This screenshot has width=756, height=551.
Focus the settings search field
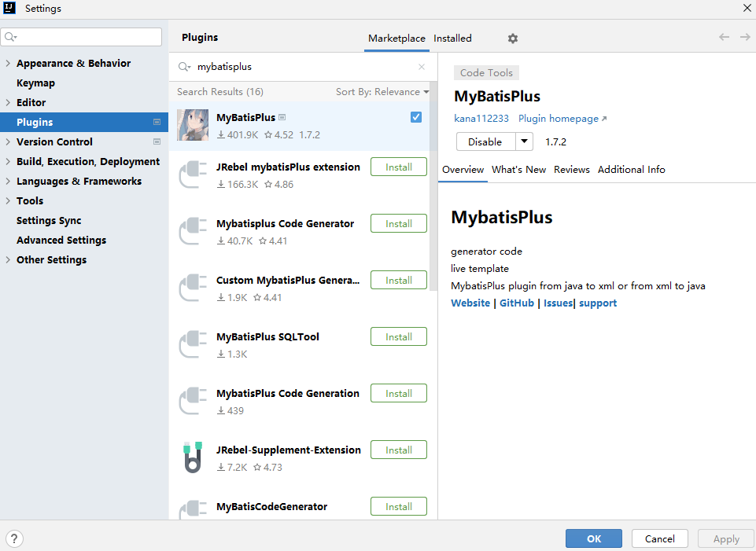[81, 37]
